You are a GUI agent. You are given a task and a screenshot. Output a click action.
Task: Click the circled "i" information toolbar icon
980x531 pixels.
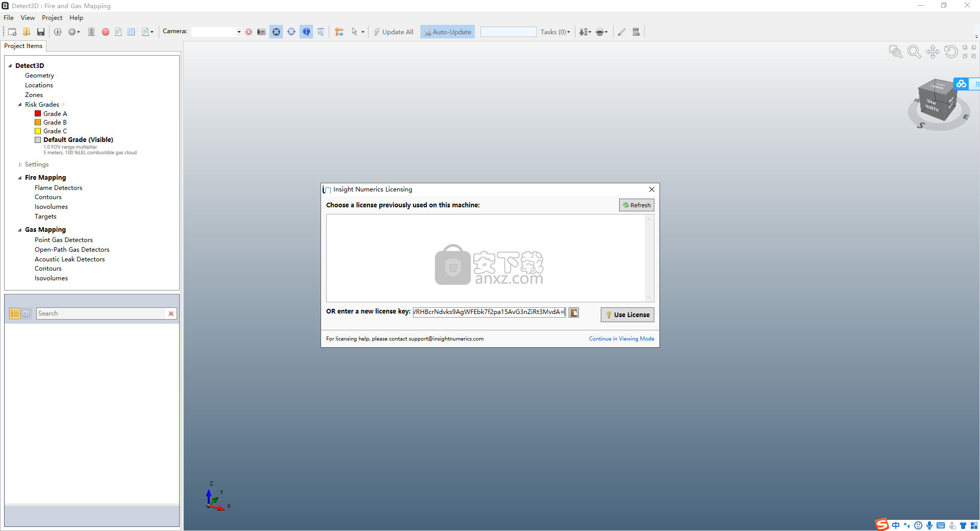point(58,32)
